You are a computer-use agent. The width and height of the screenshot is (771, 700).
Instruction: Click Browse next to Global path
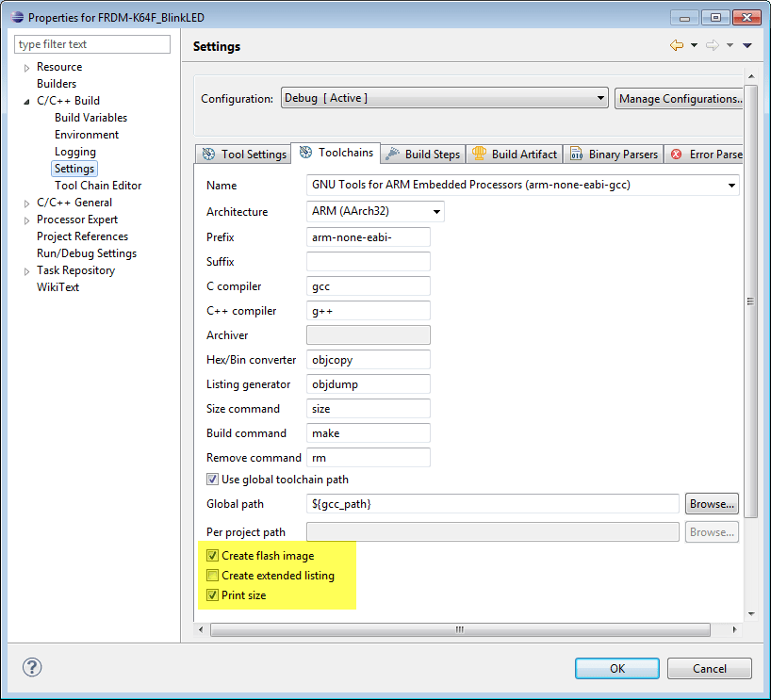click(711, 503)
